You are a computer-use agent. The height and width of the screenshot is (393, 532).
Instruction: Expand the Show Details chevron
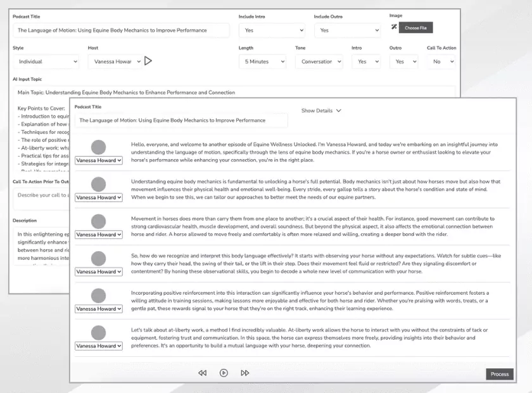pos(321,110)
